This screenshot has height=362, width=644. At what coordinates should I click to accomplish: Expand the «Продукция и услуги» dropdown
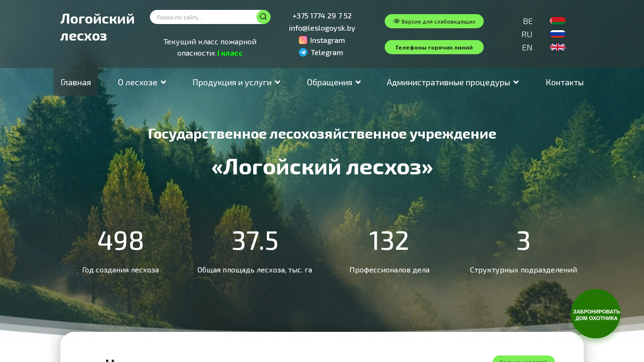(x=237, y=82)
